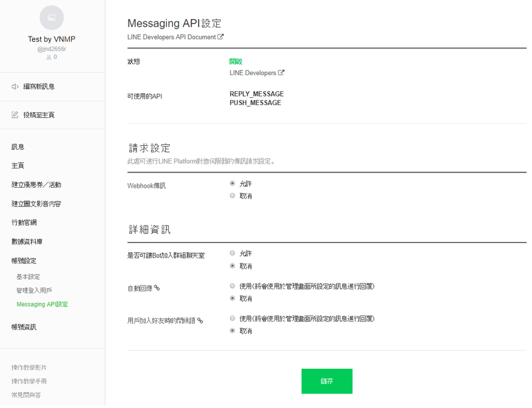
Task: Enable 使用 option for 自動回應
Action: [x=232, y=286]
